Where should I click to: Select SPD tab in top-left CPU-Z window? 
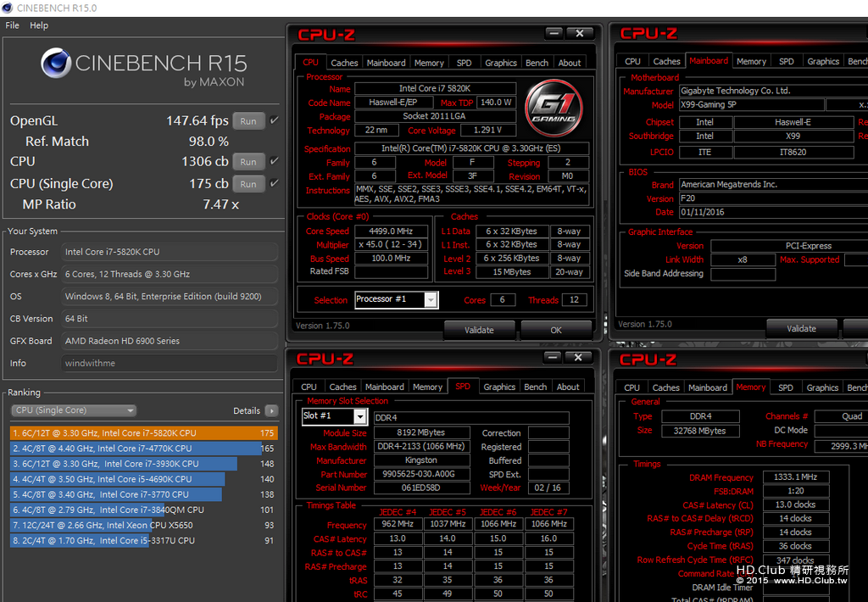click(x=464, y=63)
